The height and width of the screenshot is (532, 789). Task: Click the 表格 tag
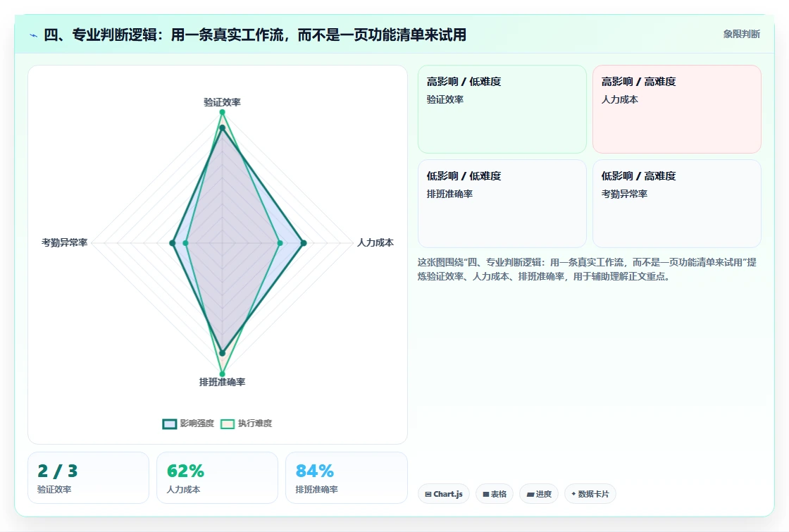pyautogui.click(x=494, y=494)
